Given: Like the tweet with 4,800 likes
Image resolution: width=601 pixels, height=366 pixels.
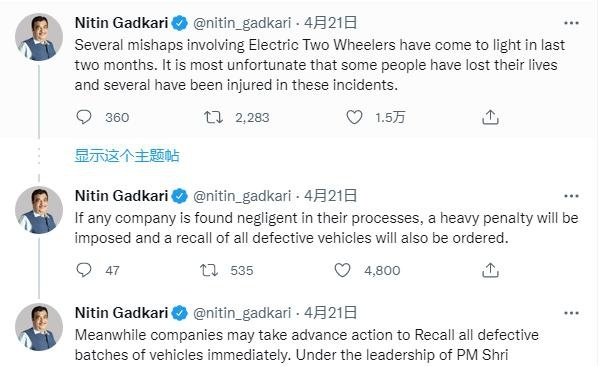Looking at the screenshot, I should click(x=342, y=270).
